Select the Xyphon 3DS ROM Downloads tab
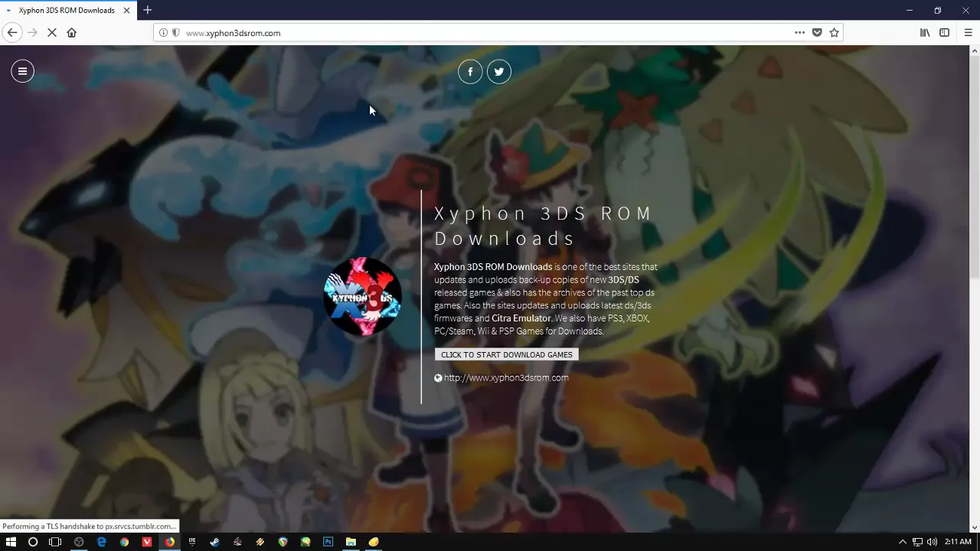The image size is (980, 551). click(67, 11)
